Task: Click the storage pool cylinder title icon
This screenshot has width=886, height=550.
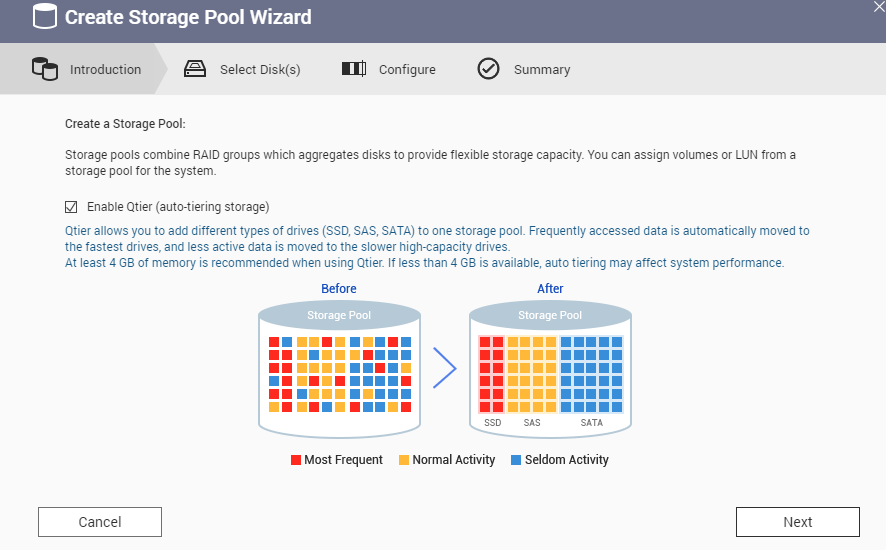Action: [44, 17]
